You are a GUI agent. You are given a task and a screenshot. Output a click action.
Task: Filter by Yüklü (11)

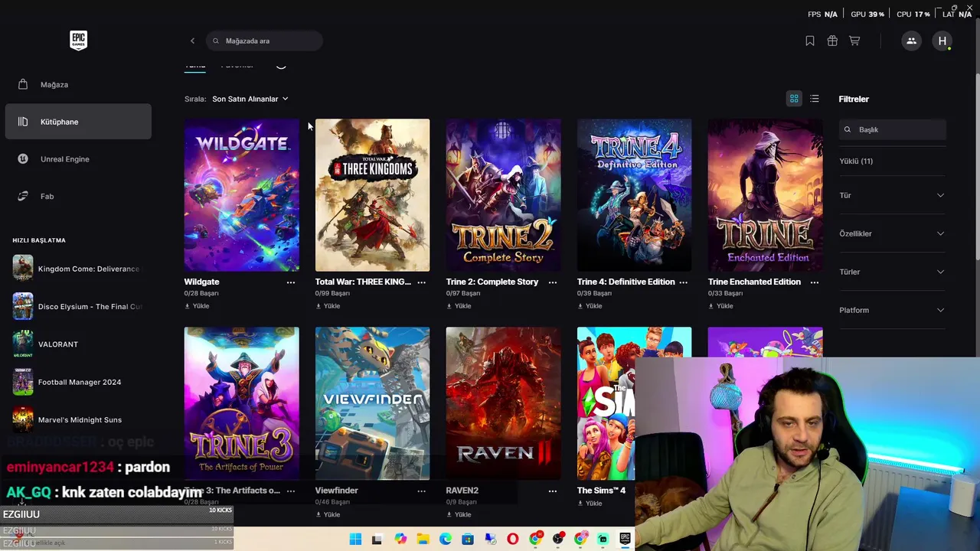(x=856, y=161)
